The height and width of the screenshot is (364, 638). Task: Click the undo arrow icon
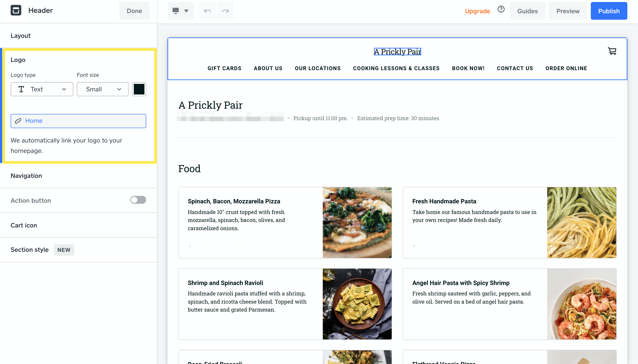pyautogui.click(x=208, y=11)
